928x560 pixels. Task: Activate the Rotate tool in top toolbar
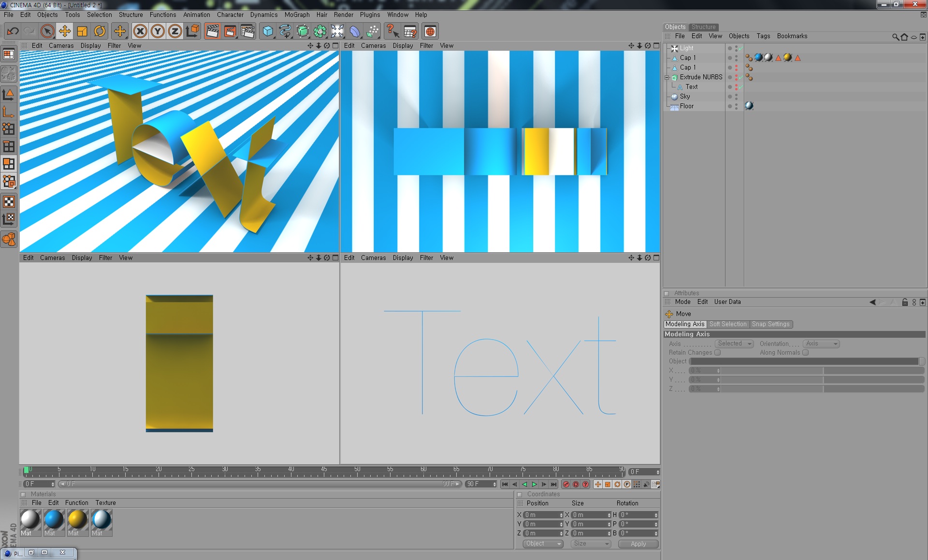100,31
